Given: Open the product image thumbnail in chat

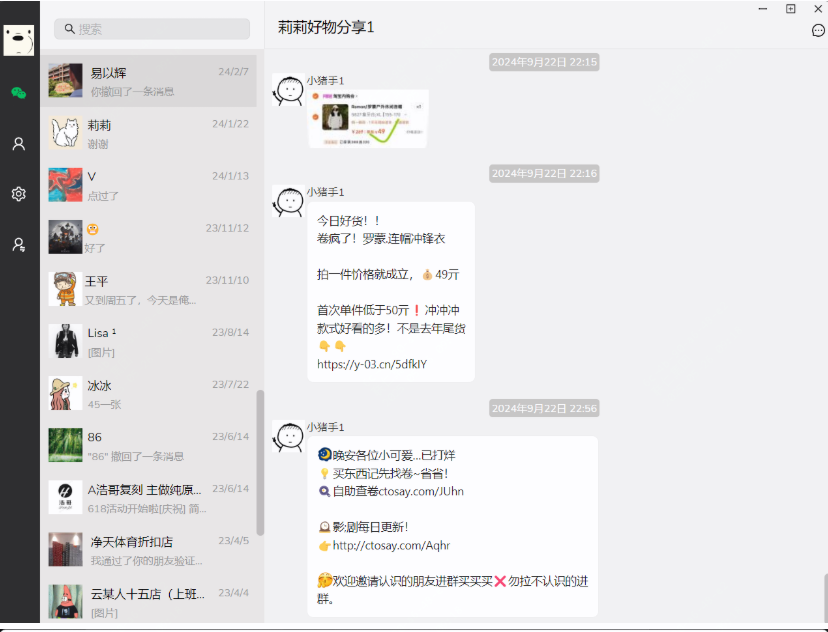Looking at the screenshot, I should (x=367, y=118).
